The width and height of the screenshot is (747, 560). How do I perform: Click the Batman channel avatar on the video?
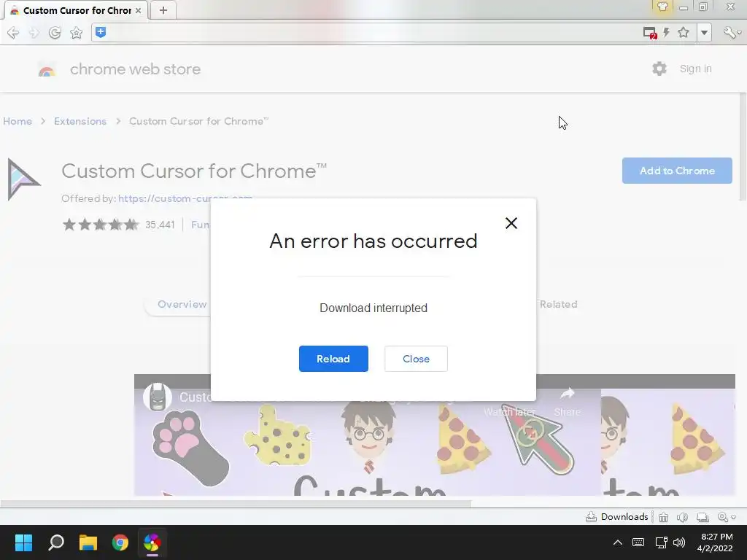coord(158,397)
